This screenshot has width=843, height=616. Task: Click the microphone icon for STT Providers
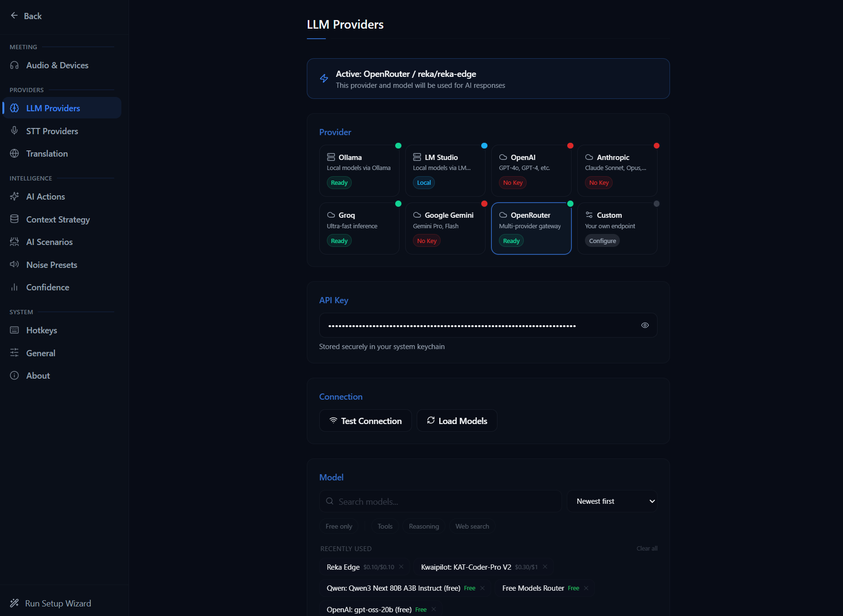14,131
